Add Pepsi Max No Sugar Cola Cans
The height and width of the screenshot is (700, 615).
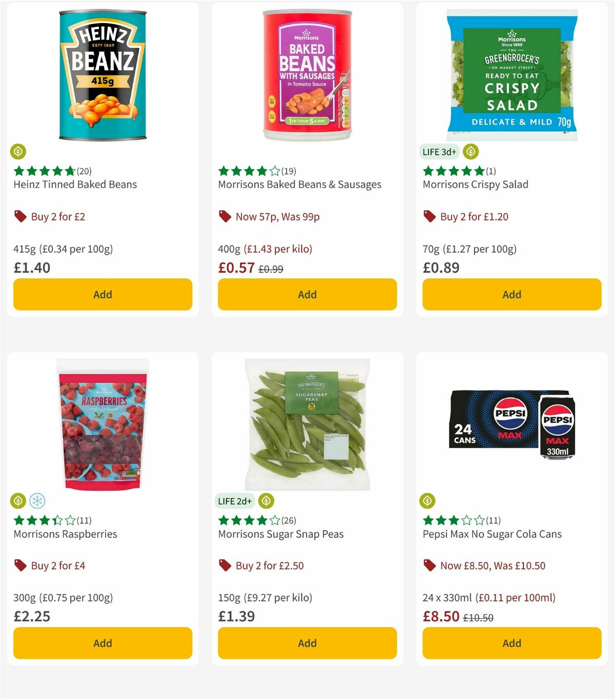tap(511, 643)
